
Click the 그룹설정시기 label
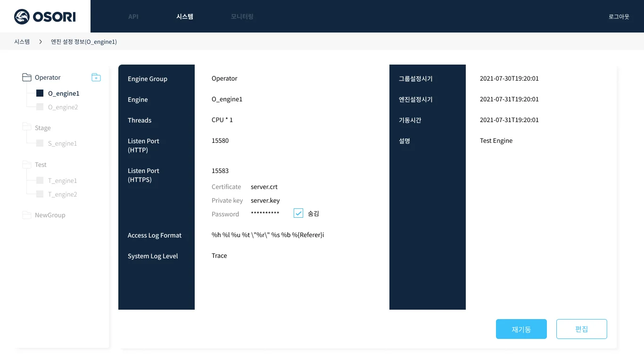(416, 79)
